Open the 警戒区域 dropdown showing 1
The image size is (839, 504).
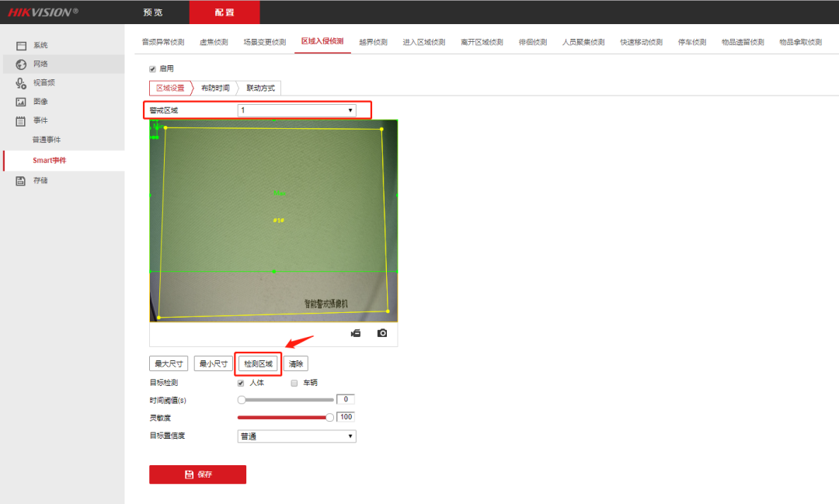click(296, 110)
